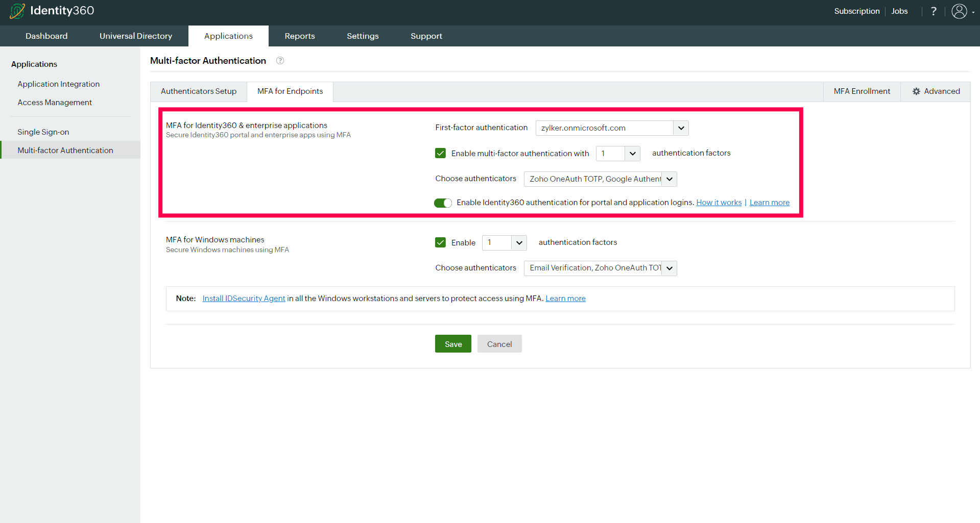Click the Advanced tab label

click(942, 91)
